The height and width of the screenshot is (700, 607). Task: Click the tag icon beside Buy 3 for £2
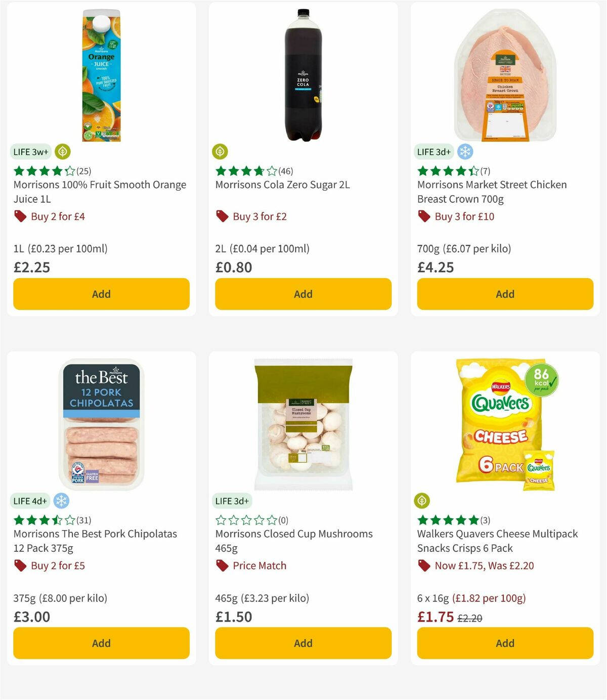point(222,216)
